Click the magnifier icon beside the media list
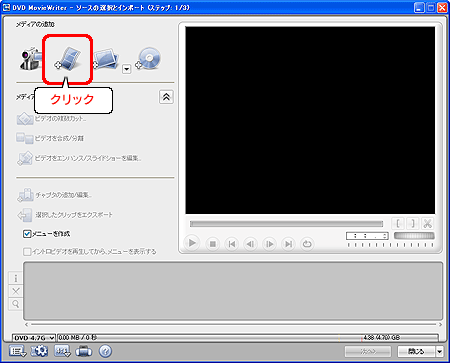The image size is (450, 363). [x=15, y=304]
